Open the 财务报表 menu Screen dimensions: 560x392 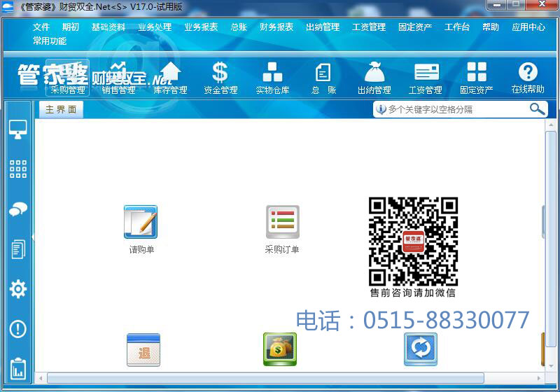276,27
